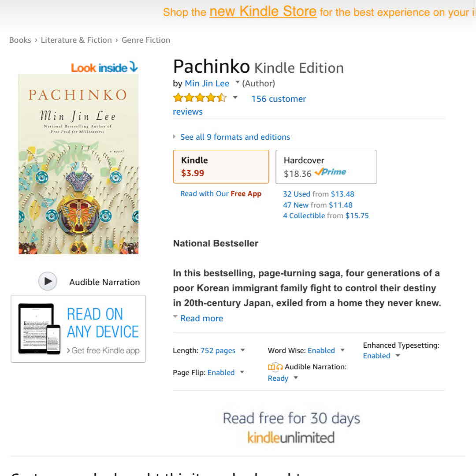Select the Hardcover format option
Viewport: 476px width, 476px height.
[x=326, y=167]
